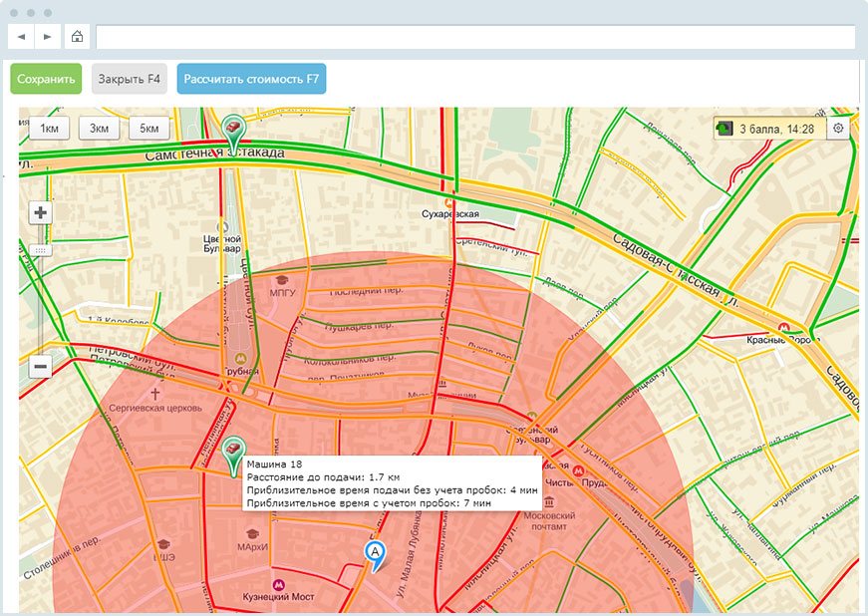The image size is (868, 616).
Task: Open the browser home page icon
Action: point(77,37)
